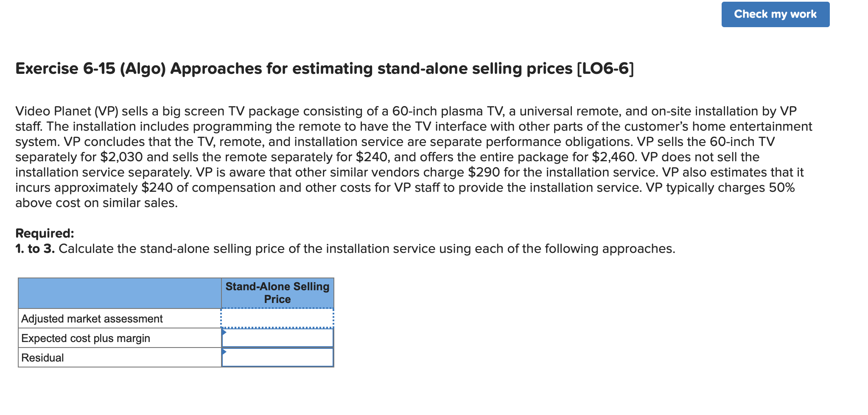The image size is (868, 415).
Task: Click the Residual row label
Action: tap(42, 357)
